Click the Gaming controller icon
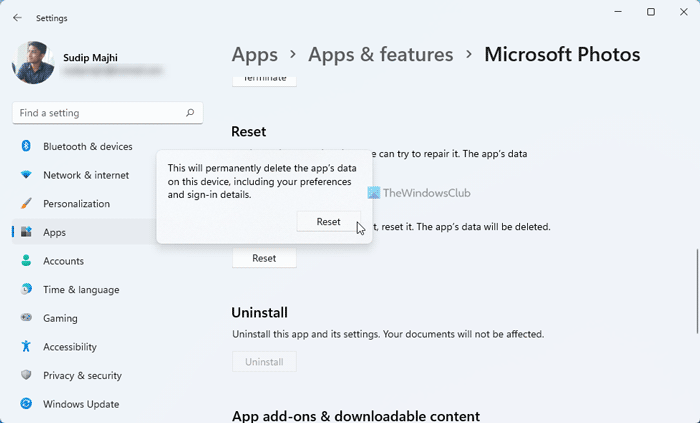The width and height of the screenshot is (700, 423). 26,318
